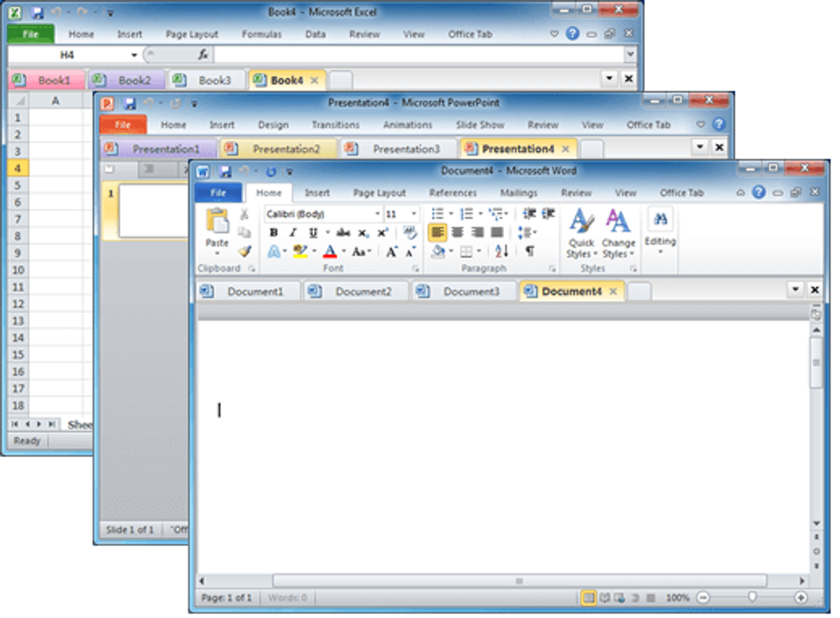Screen dimensions: 840x618
Task: Click the Save icon in Word title bar
Action: pos(225,171)
